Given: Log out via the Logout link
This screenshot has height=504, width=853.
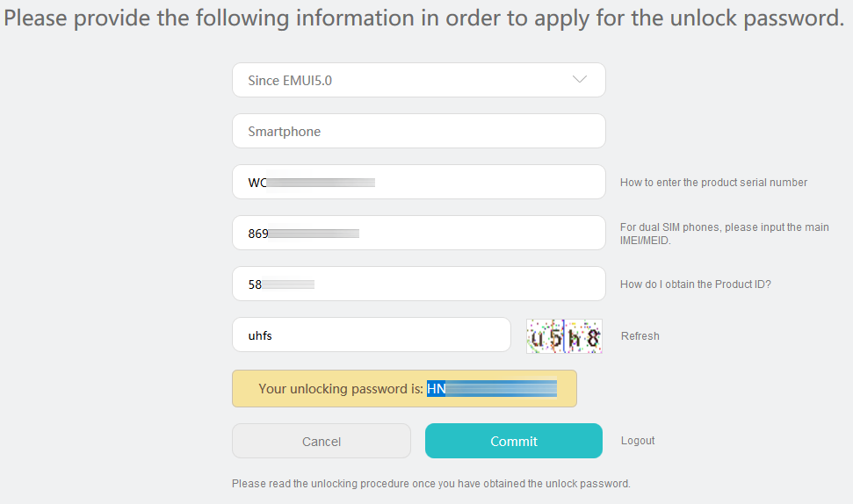Looking at the screenshot, I should point(638,441).
